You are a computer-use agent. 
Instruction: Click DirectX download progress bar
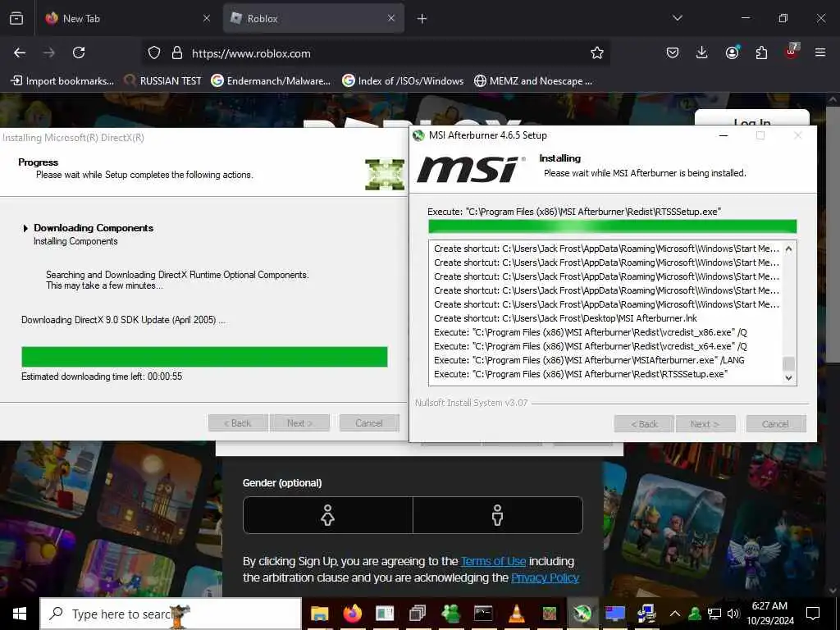click(204, 357)
